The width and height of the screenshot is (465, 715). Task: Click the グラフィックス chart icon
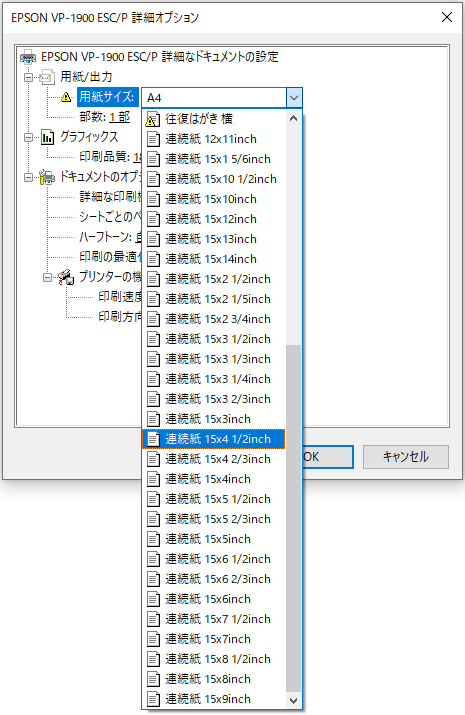[x=47, y=137]
